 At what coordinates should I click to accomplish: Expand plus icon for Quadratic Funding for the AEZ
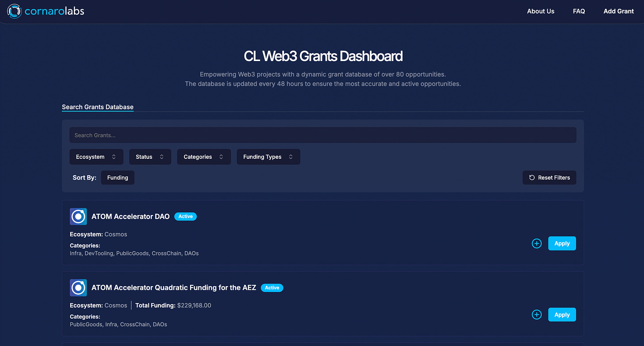pyautogui.click(x=537, y=315)
